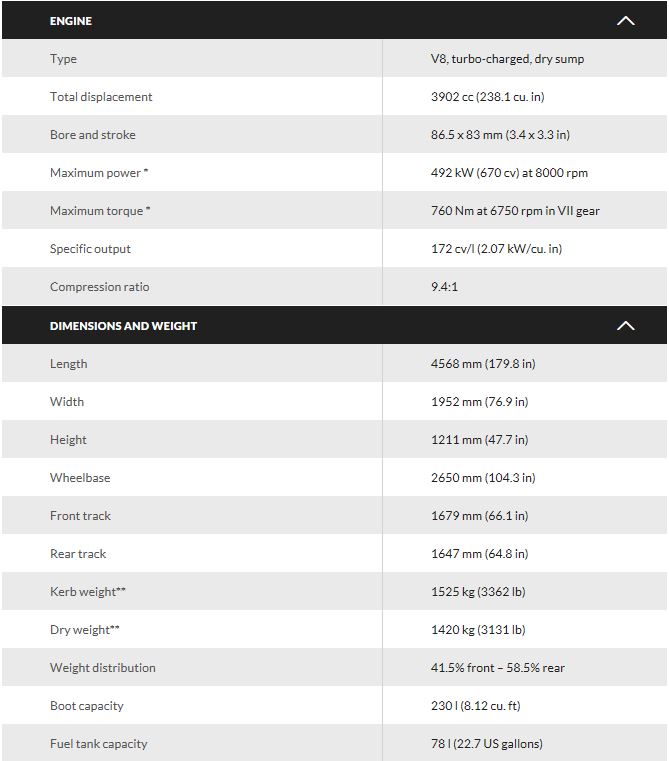669x761 pixels.
Task: Click the ENGINE section header title
Action: coord(71,21)
